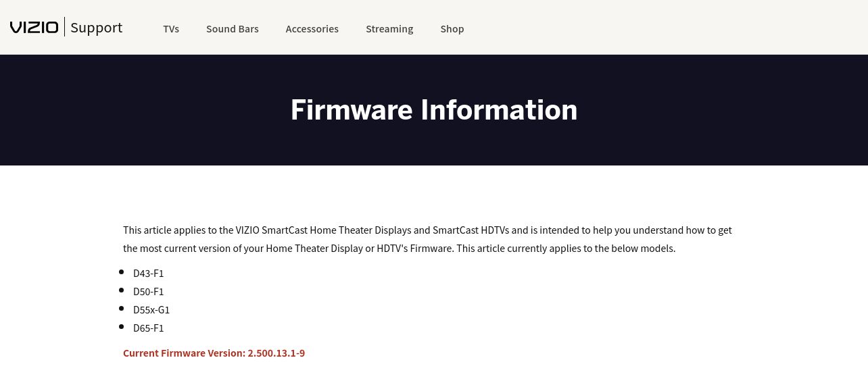Open the Shop menu
Image resolution: width=868 pixels, height=385 pixels.
point(452,28)
